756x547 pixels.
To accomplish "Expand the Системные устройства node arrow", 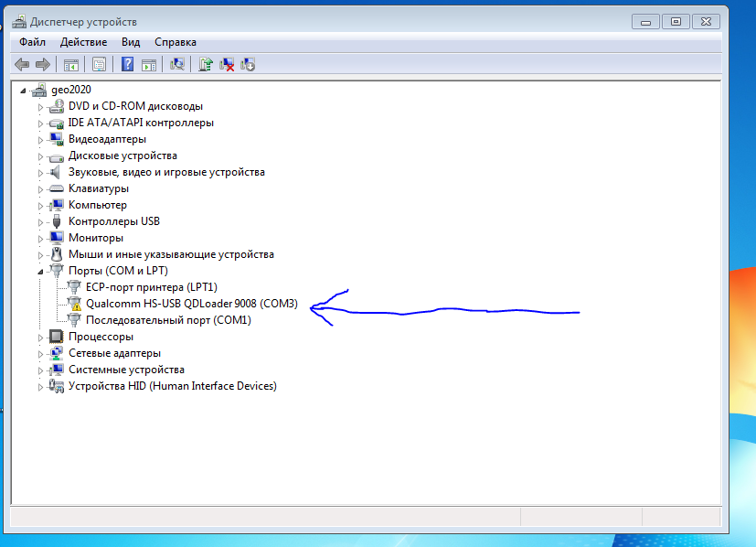I will click(40, 370).
